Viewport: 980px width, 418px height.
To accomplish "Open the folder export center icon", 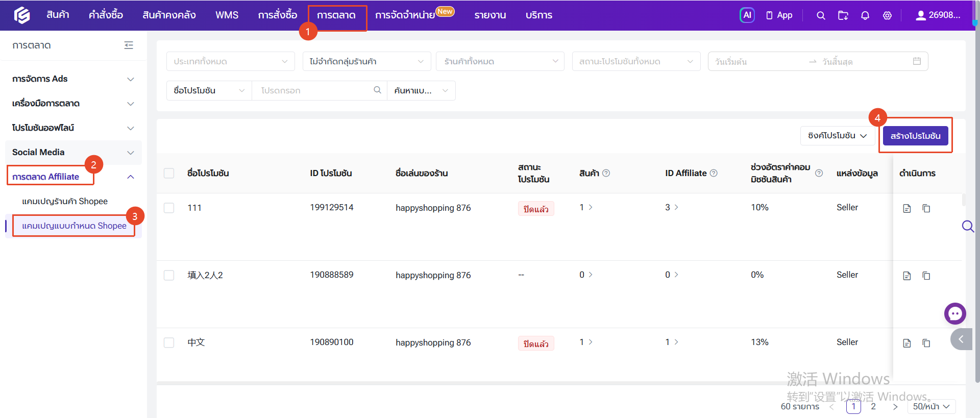I will (x=843, y=15).
